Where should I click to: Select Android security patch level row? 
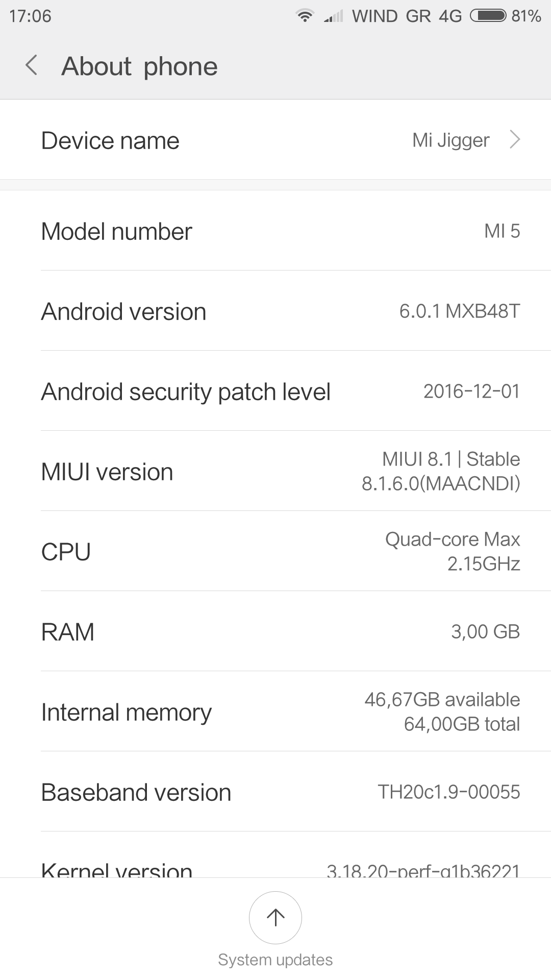(275, 391)
